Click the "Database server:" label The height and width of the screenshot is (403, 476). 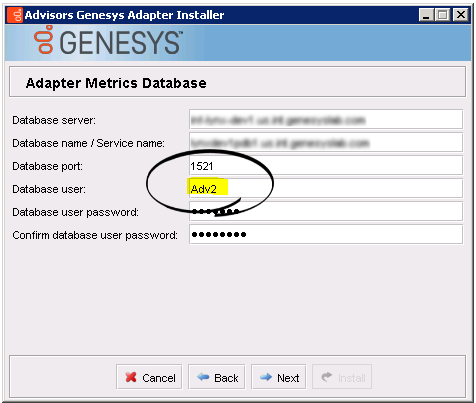[x=54, y=120]
